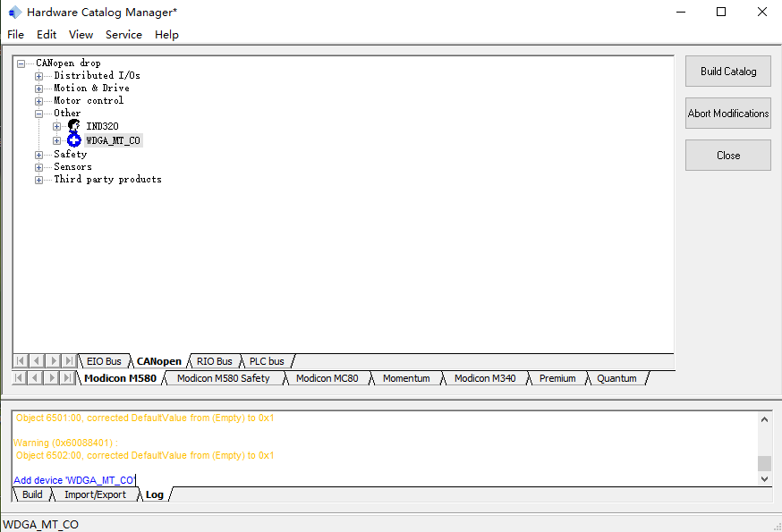
Task: Select the Motor control tree item
Action: coord(89,100)
